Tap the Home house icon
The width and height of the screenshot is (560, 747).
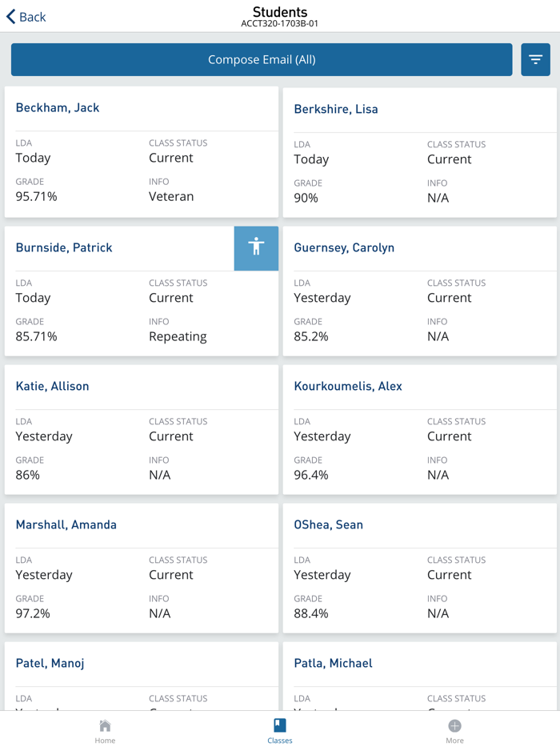(x=105, y=725)
